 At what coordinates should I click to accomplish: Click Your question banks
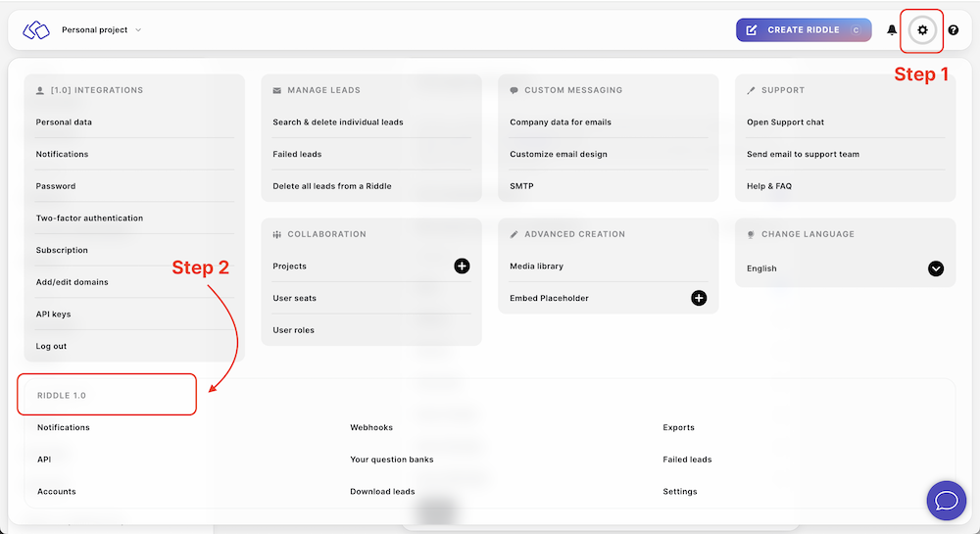click(x=391, y=460)
